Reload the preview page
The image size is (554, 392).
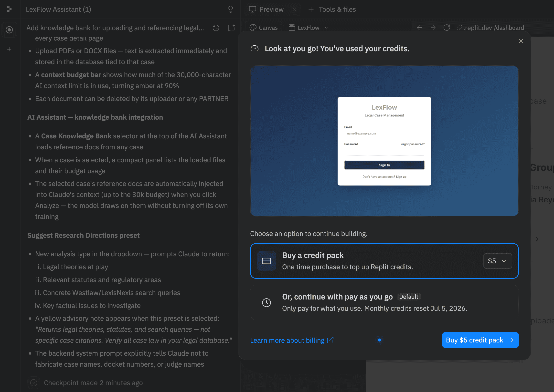447,28
